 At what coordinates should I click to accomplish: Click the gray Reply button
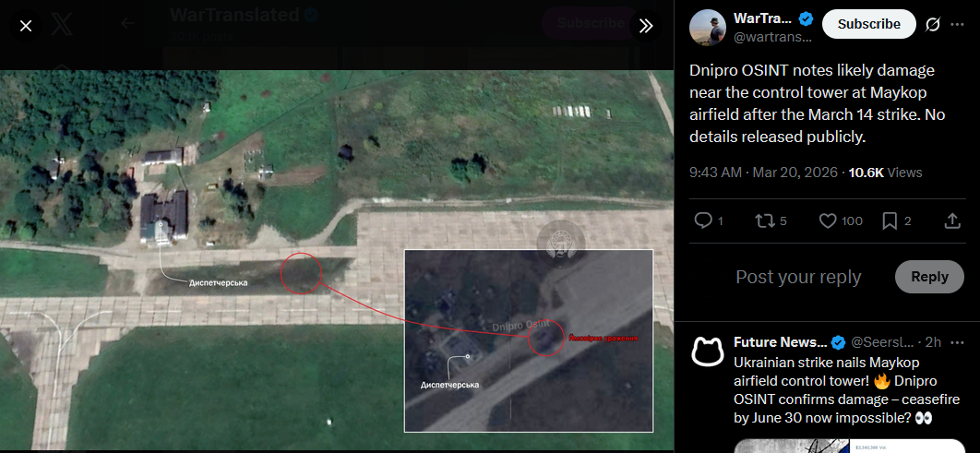[x=929, y=277]
